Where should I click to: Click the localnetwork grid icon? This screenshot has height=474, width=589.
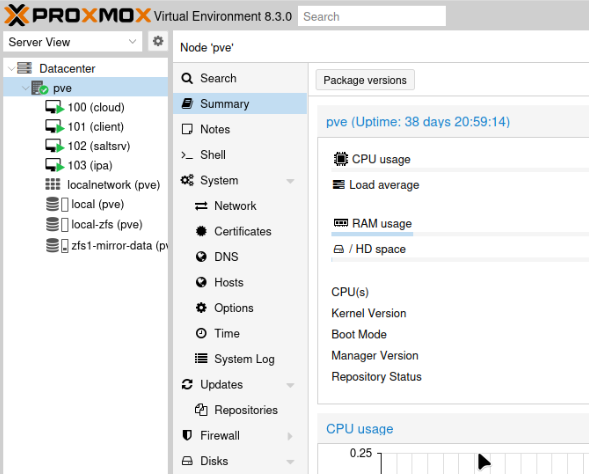click(53, 184)
